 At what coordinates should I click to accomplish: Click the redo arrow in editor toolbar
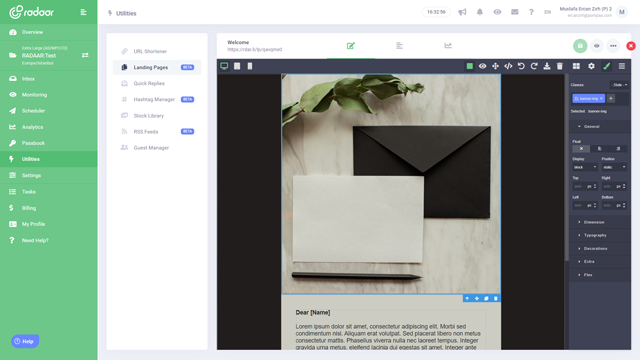[x=534, y=66]
